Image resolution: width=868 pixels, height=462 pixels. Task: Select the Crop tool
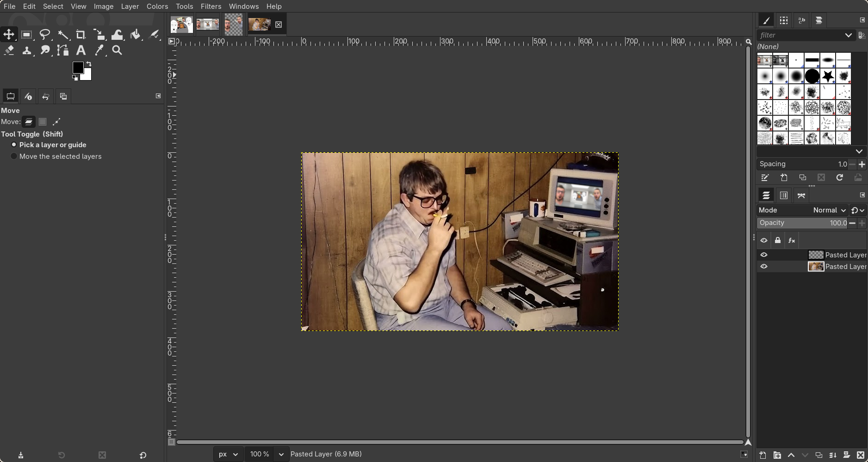(x=81, y=35)
